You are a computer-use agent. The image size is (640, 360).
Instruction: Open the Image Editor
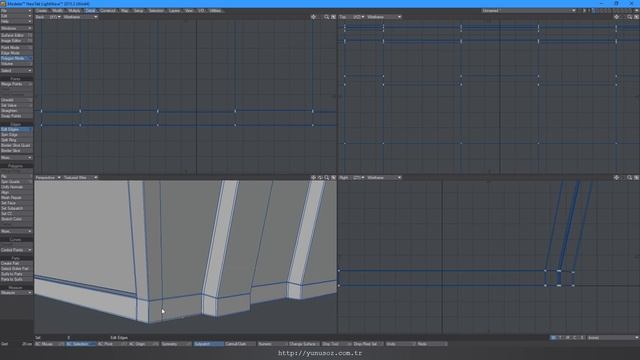pos(16,41)
